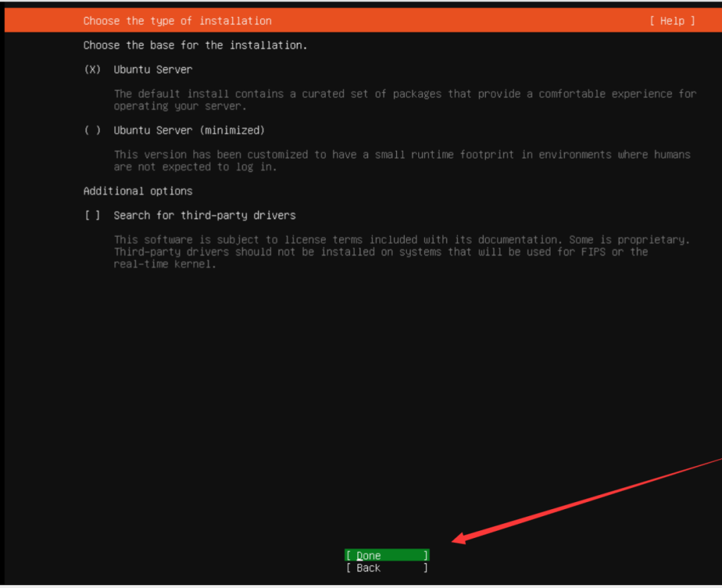
Task: Click the 'subject to license terms' description
Action: 402,252
